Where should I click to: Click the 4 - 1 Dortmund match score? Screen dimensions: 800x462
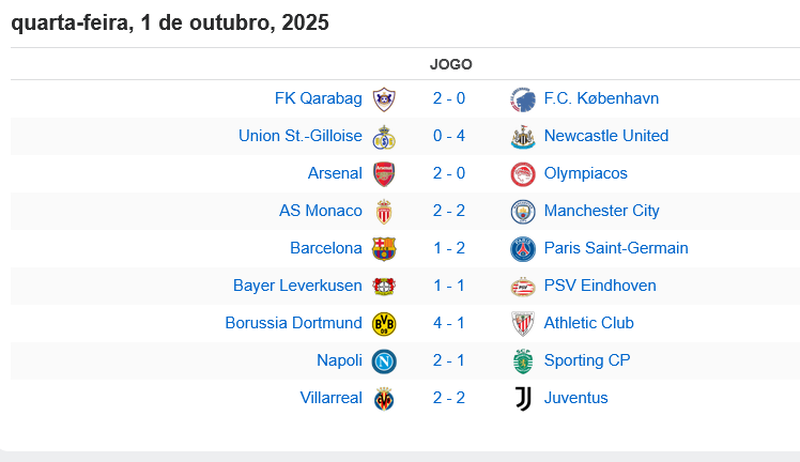pos(449,323)
